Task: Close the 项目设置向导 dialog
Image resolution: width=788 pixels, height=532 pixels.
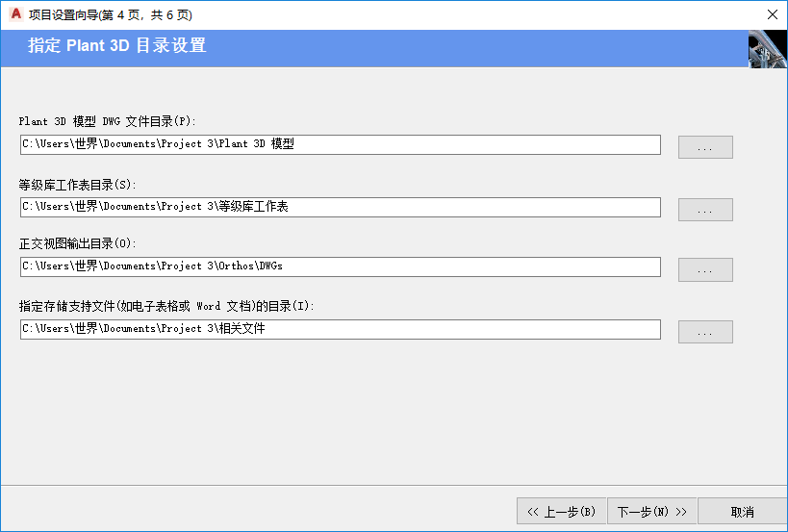Action: (773, 14)
